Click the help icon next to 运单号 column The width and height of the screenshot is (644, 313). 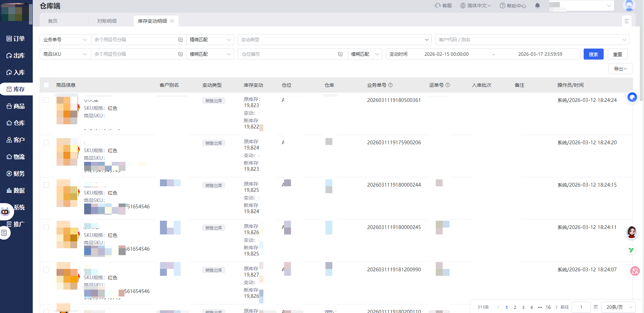447,85
